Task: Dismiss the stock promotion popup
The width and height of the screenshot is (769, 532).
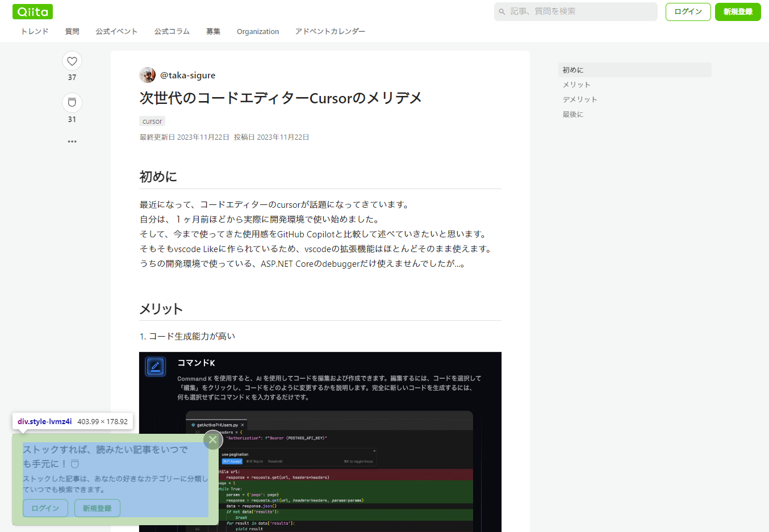Action: pos(212,439)
